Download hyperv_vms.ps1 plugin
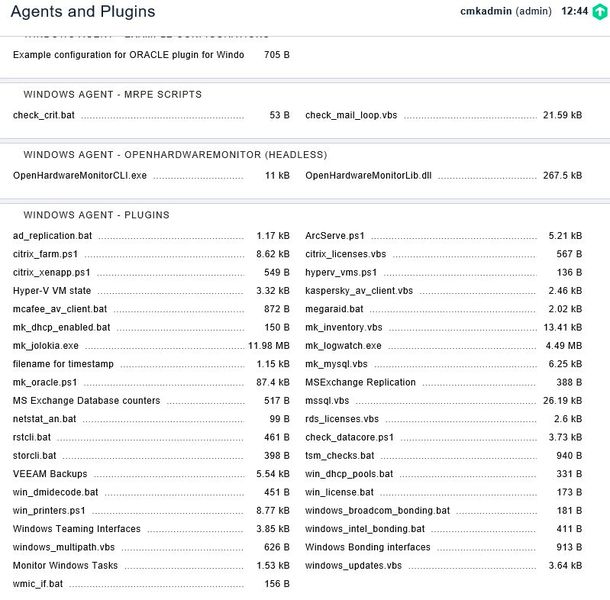 pos(341,272)
